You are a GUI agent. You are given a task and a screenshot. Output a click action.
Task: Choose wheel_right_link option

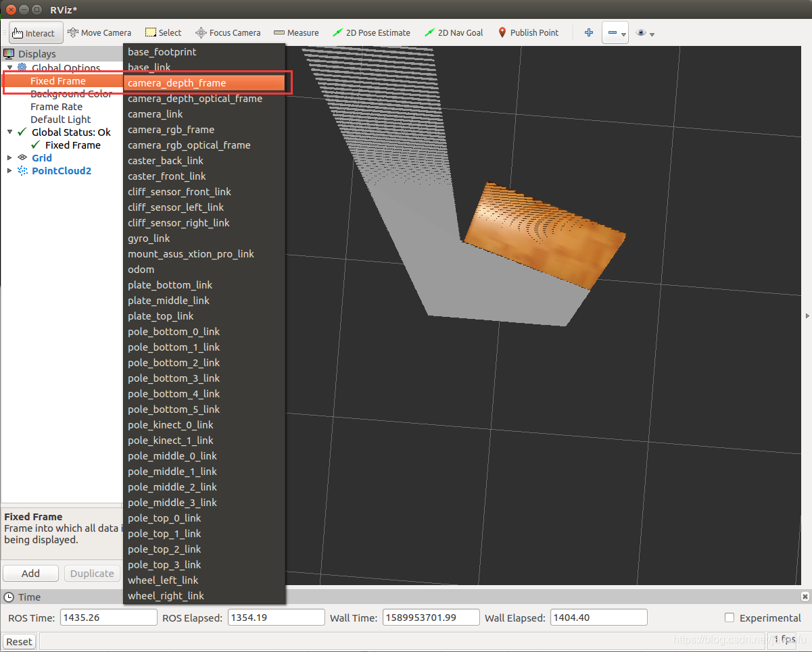204,595
